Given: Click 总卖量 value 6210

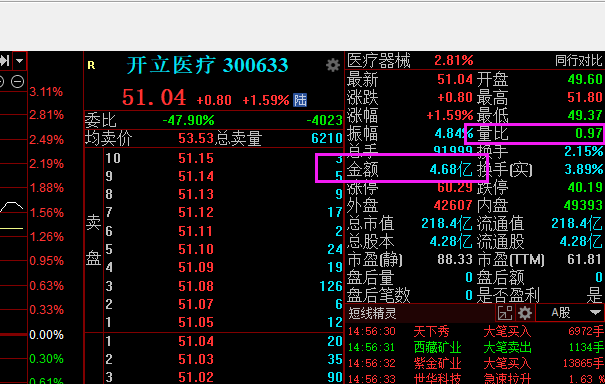Looking at the screenshot, I should coord(327,138).
